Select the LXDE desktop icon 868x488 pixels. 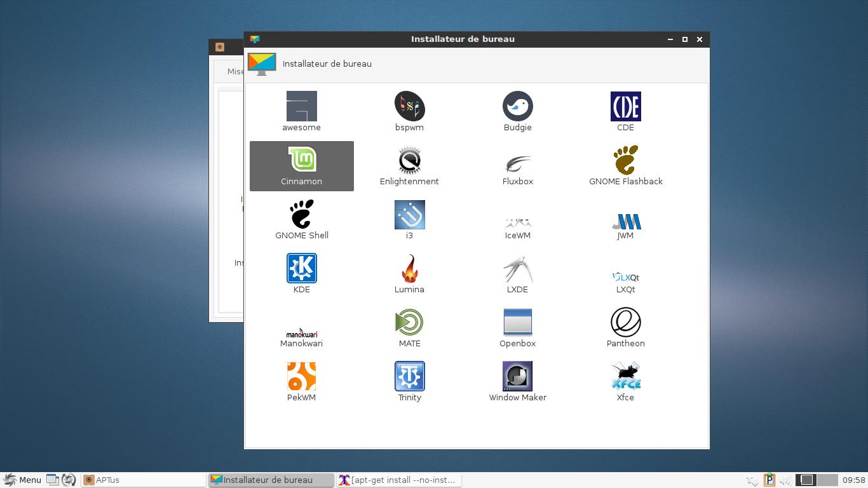(517, 269)
